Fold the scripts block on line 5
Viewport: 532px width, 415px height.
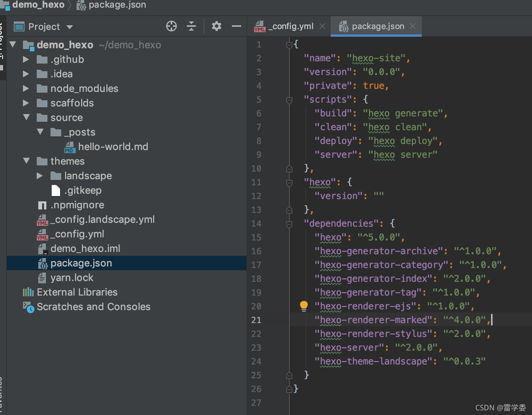point(289,100)
